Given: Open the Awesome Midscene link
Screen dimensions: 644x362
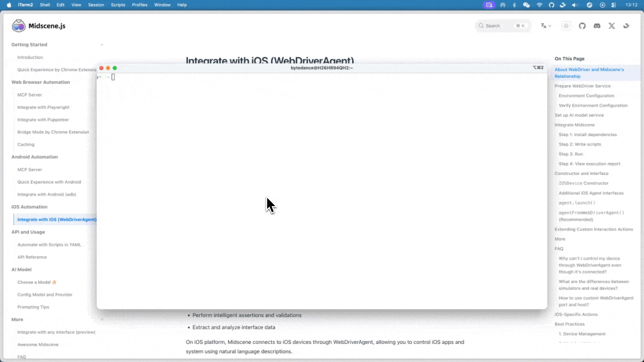Looking at the screenshot, I should (38, 344).
